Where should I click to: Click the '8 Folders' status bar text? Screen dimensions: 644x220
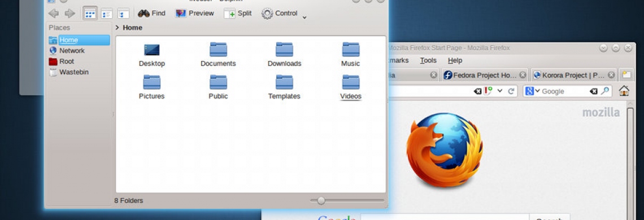coord(129,201)
